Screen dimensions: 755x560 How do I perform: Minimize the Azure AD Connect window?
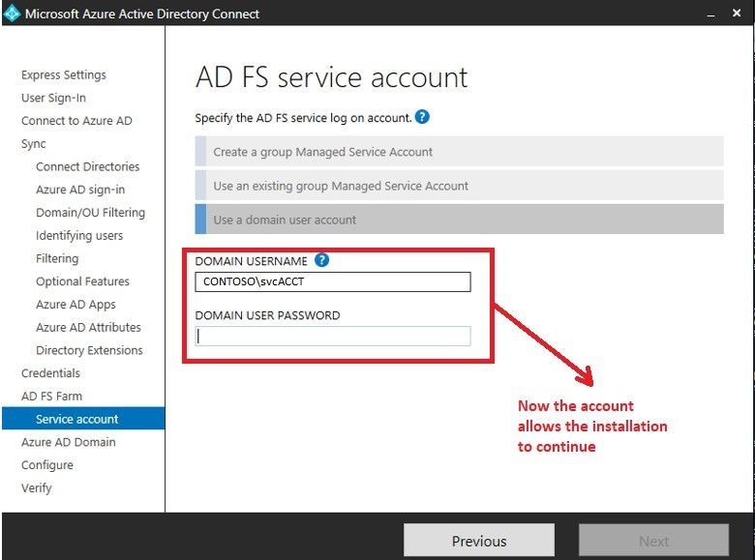[x=710, y=14]
